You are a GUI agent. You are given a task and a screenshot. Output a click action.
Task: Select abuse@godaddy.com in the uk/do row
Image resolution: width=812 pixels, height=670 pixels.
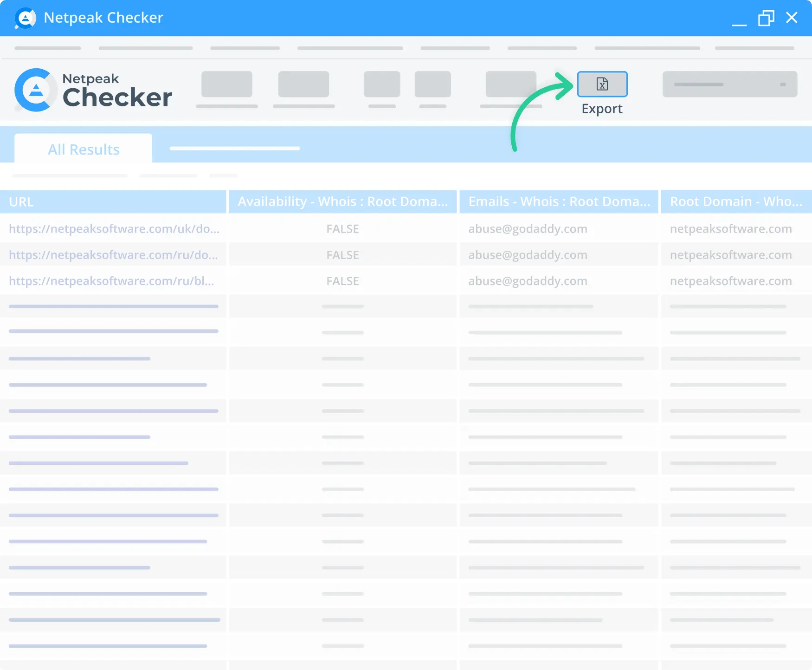[528, 229]
